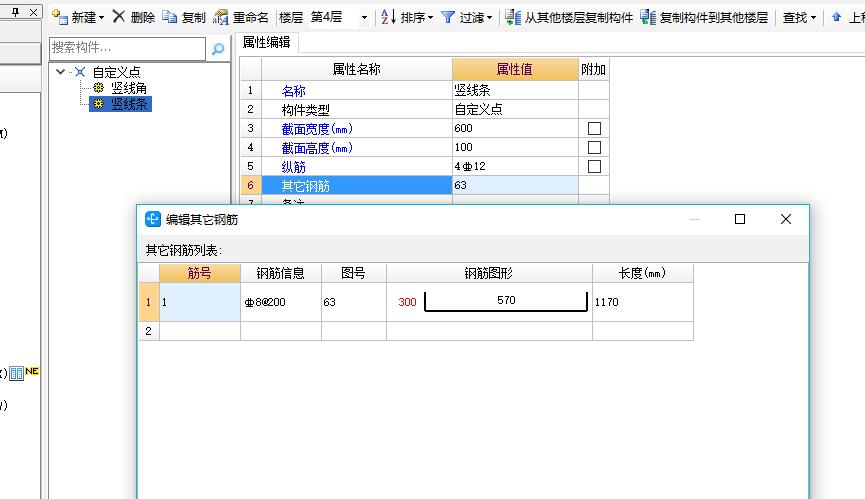Click the 复制 toolbar button
865x499 pixels.
tap(184, 18)
